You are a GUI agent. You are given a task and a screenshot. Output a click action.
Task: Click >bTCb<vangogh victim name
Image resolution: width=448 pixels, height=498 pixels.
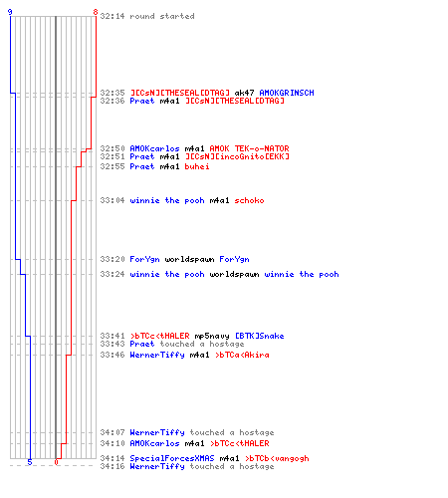[x=277, y=458]
